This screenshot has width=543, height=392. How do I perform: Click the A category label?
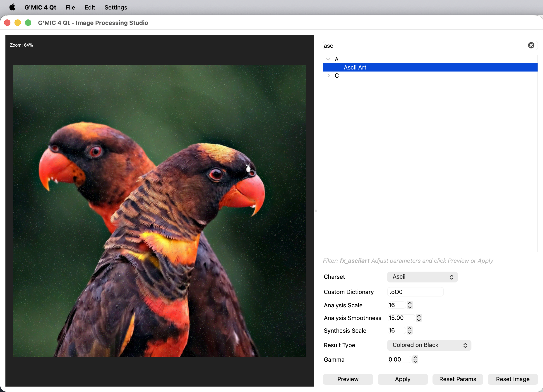click(x=337, y=59)
